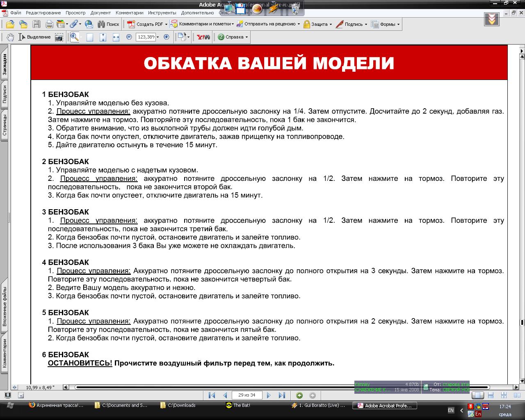Set Fit Page view
This screenshot has width=525, height=420.
tap(103, 37)
